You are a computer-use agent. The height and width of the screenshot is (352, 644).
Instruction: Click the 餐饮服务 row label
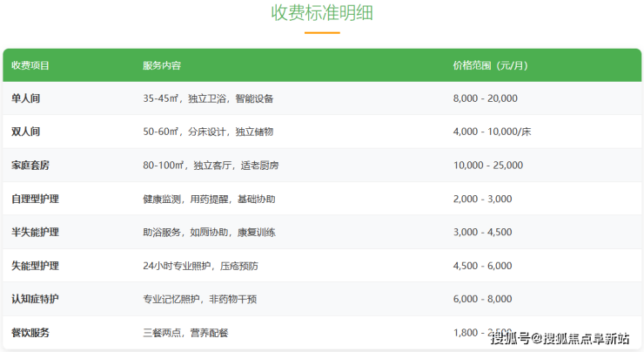[30, 333]
